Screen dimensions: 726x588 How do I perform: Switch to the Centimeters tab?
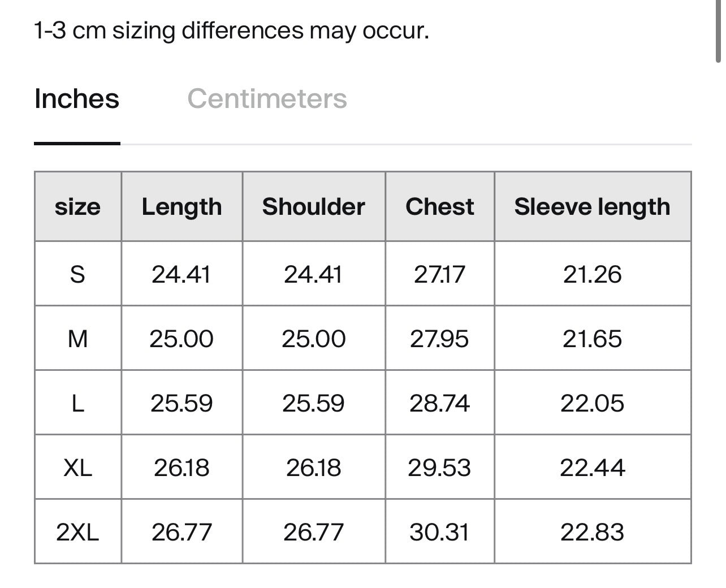[267, 99]
